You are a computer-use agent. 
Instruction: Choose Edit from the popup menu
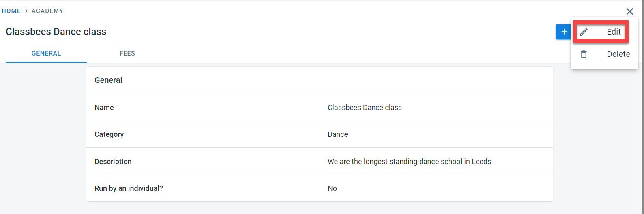[x=613, y=32]
